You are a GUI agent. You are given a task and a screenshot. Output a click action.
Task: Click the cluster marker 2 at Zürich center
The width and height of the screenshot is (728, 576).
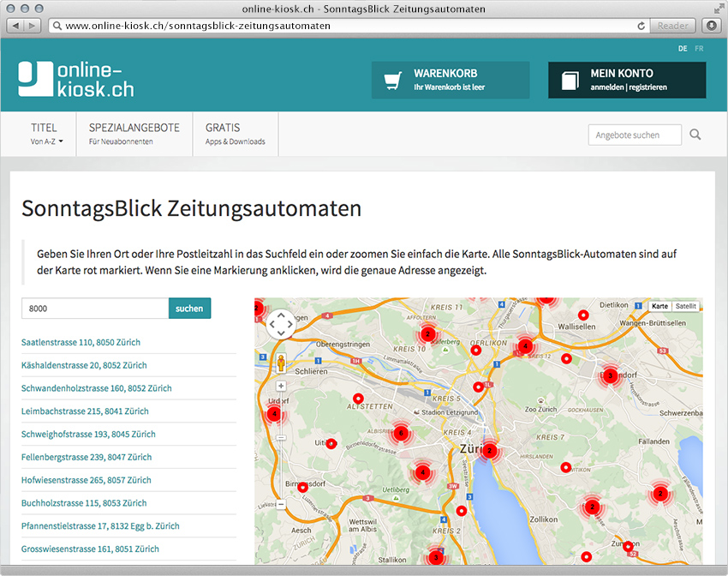click(x=489, y=450)
